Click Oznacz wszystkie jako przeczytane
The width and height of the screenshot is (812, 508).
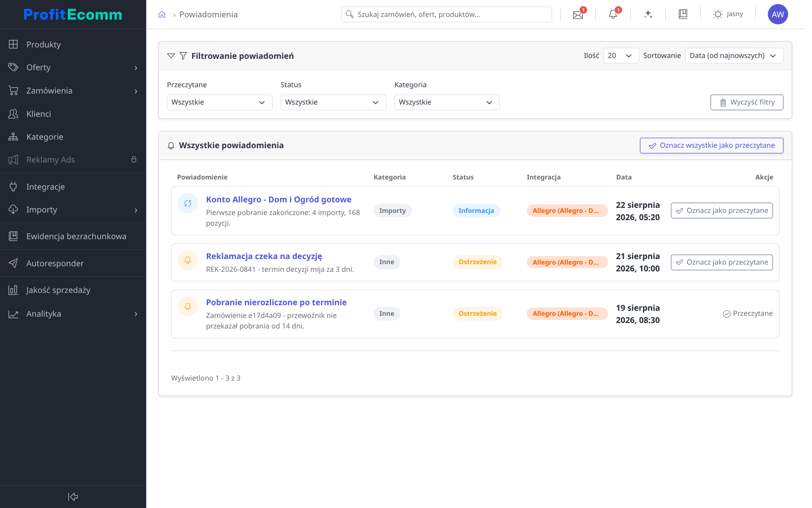click(x=711, y=146)
